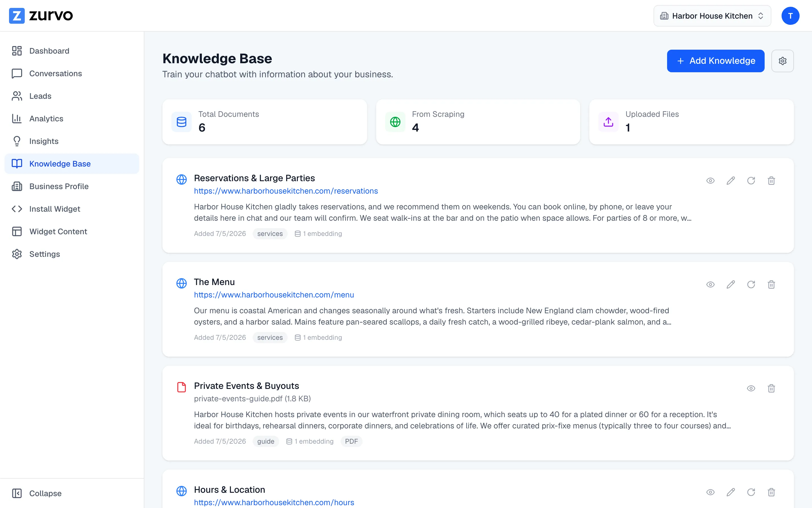The height and width of the screenshot is (508, 812).
Task: Select Knowledge Base in sidebar
Action: [x=72, y=164]
